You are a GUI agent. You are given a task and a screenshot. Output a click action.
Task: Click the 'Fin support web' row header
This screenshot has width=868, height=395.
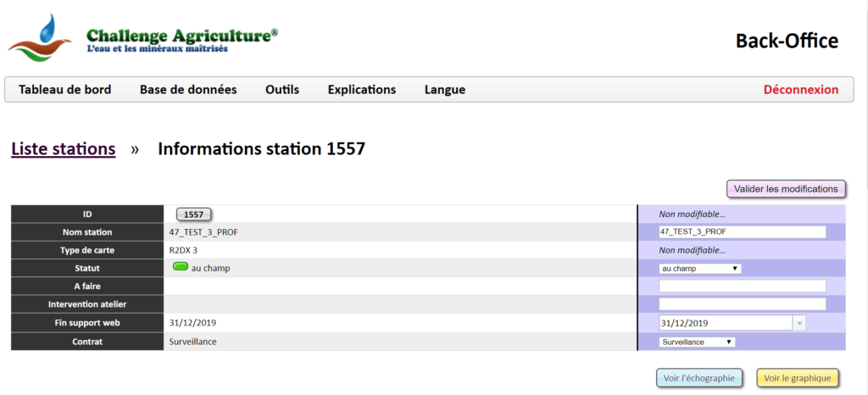[x=87, y=323]
